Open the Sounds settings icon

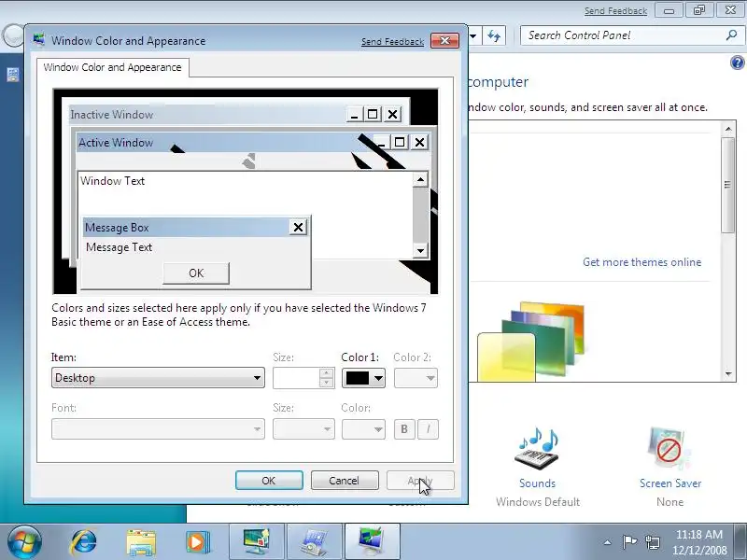[537, 448]
